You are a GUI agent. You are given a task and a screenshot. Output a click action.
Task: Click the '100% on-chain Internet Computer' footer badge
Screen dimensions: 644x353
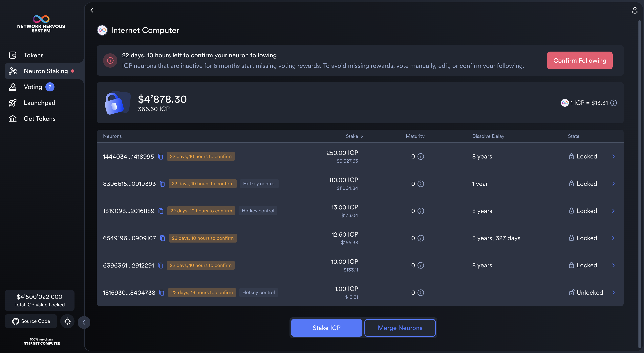point(41,341)
